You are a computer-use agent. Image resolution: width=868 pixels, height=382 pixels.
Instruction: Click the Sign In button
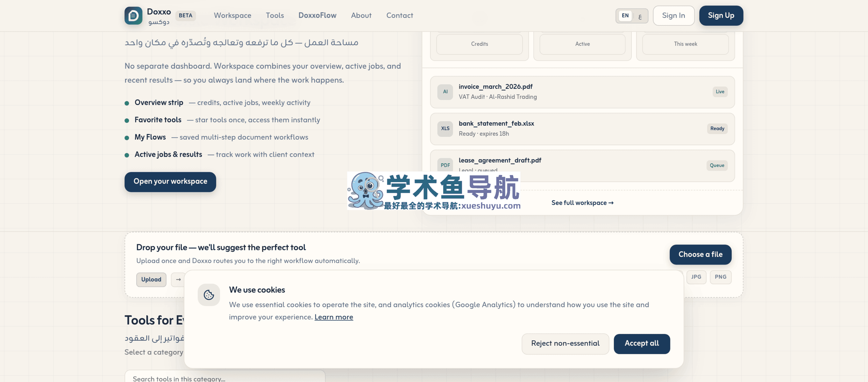tap(673, 16)
